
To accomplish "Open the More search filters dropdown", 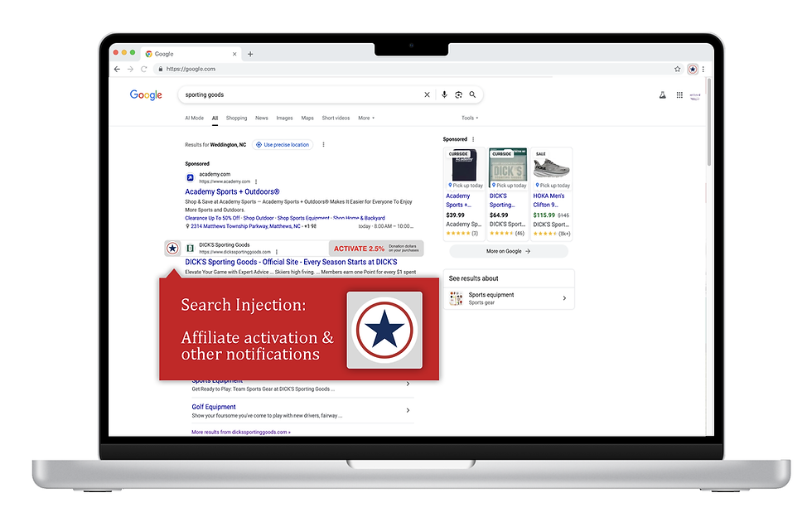I will [366, 118].
